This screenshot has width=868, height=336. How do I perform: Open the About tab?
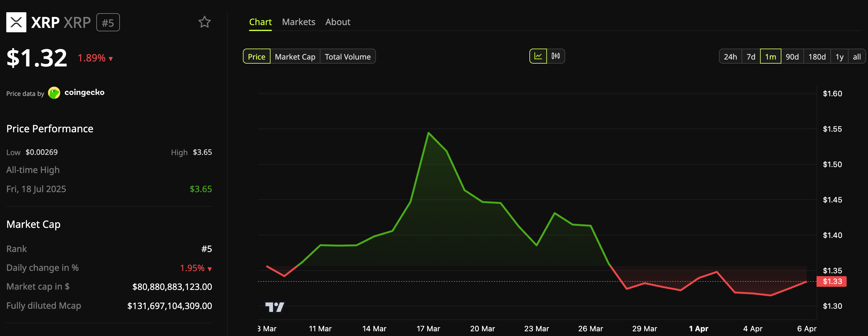[338, 22]
